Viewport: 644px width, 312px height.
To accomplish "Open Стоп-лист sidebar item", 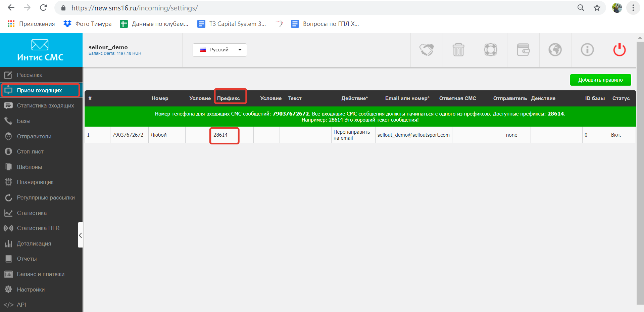I will (41, 151).
